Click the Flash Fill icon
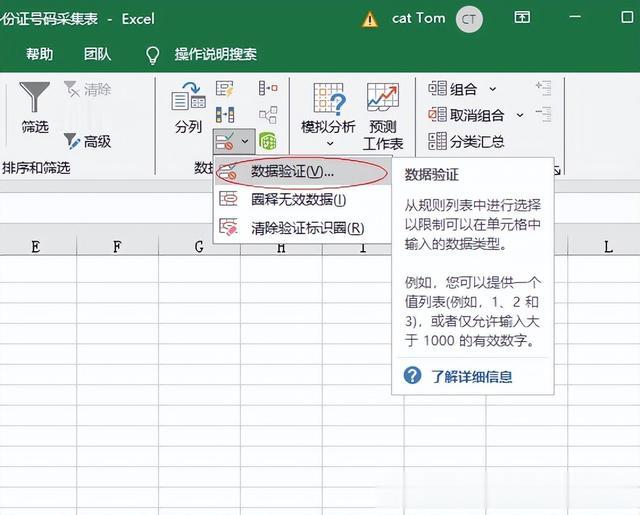640x515 pixels. tap(225, 89)
